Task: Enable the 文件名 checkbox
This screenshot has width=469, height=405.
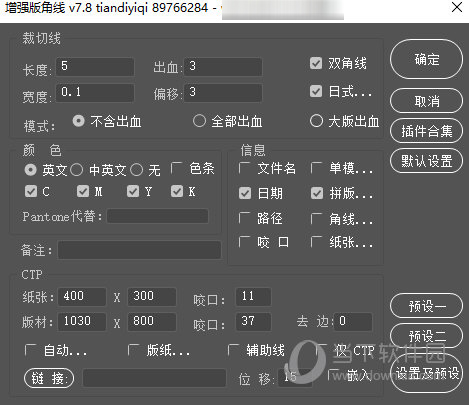Action: (244, 168)
